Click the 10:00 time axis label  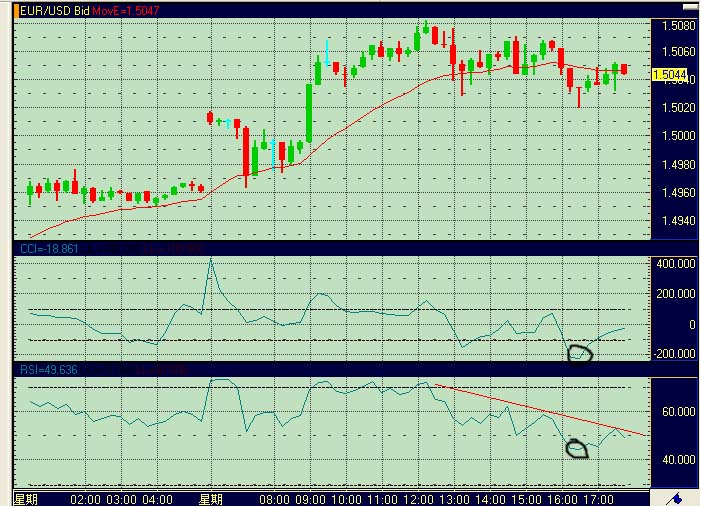[x=347, y=499]
